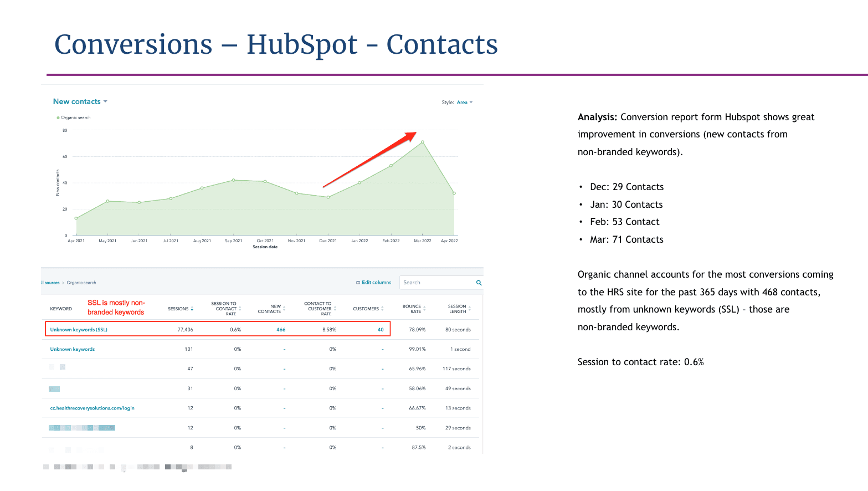868x491 pixels.
Task: Select Organic search breadcrumb text
Action: pyautogui.click(x=81, y=283)
